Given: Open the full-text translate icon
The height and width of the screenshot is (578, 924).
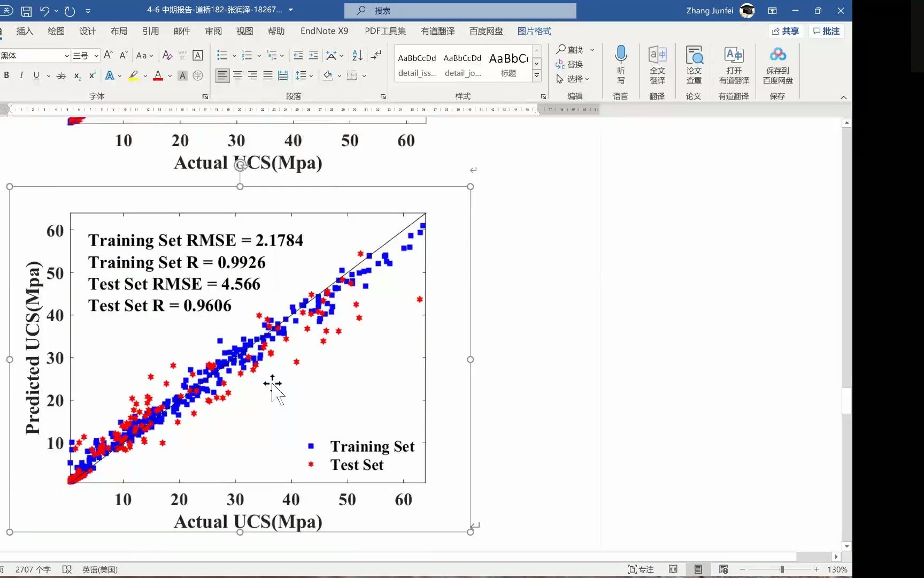Looking at the screenshot, I should coord(657,55).
